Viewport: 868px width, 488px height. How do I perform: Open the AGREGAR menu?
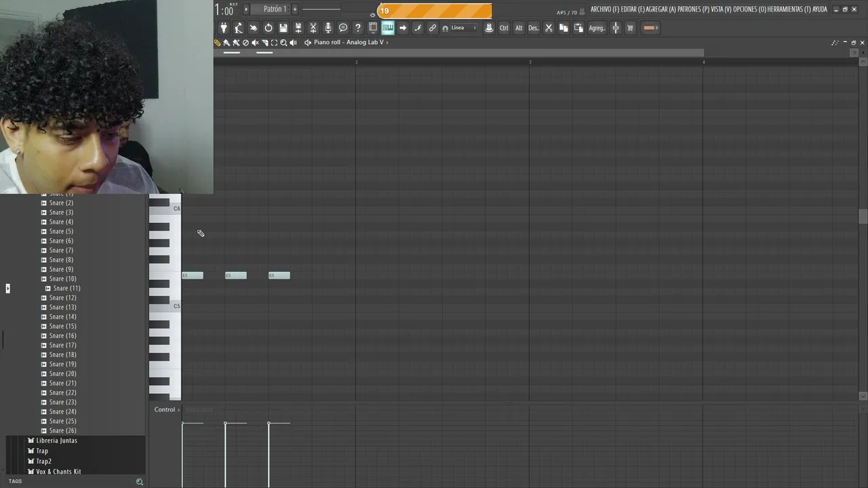pyautogui.click(x=661, y=9)
